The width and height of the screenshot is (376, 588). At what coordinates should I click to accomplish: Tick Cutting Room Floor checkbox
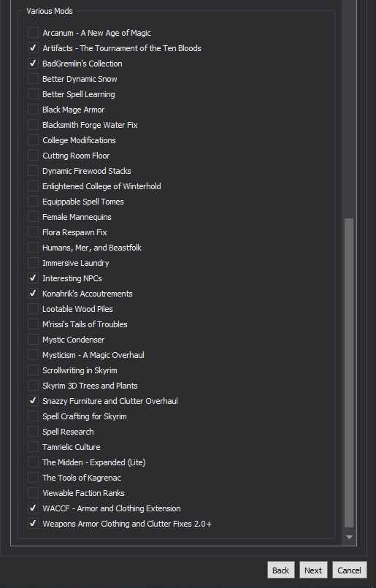[x=33, y=156]
